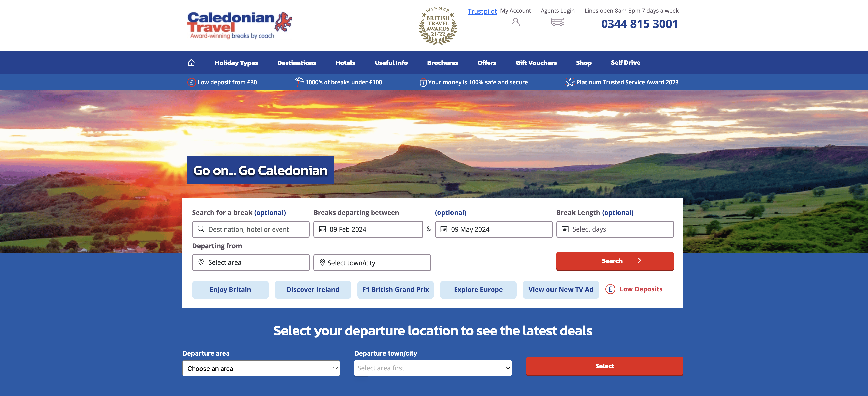This screenshot has height=396, width=868.
Task: Click the coach icon for Agents Login
Action: (557, 22)
